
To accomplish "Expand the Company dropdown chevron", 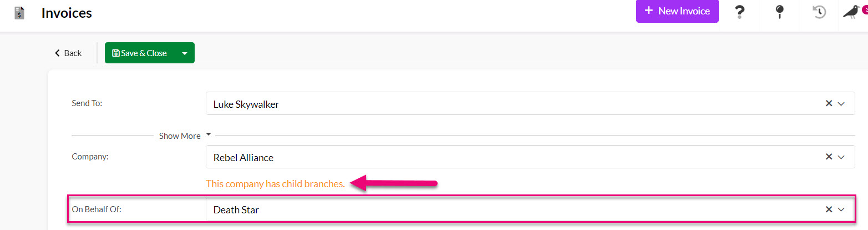I will point(841,157).
